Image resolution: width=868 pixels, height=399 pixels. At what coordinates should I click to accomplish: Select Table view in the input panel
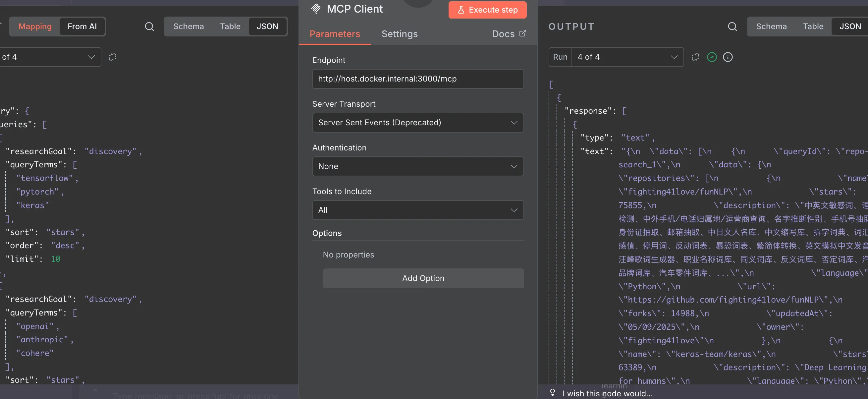coord(230,26)
